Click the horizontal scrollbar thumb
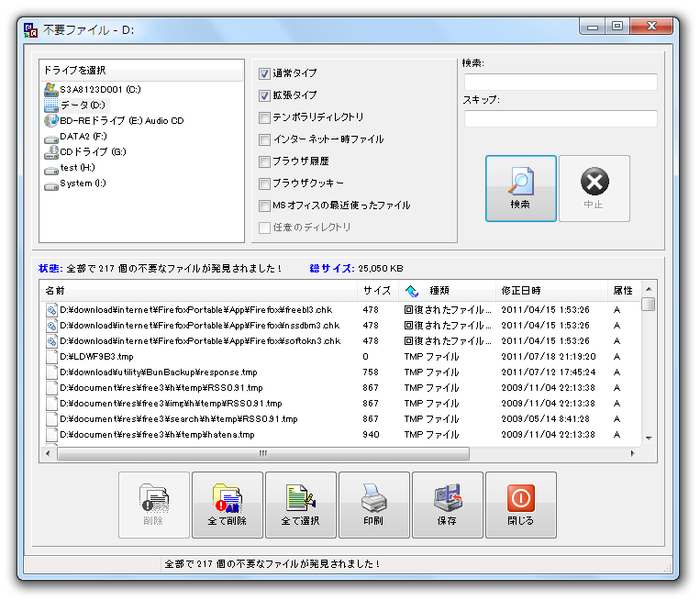Image resolution: width=700 pixels, height=600 pixels. click(x=263, y=453)
